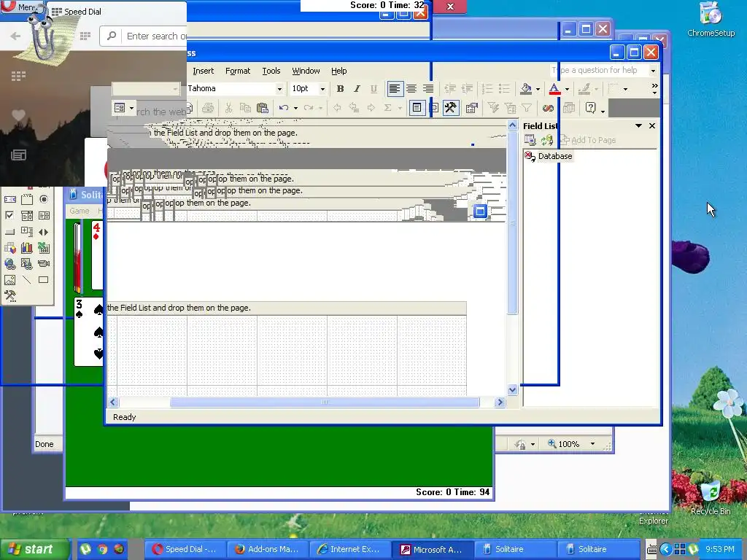The height and width of the screenshot is (560, 747).
Task: Switch to Add-ons Manager taskbar button
Action: pyautogui.click(x=268, y=549)
